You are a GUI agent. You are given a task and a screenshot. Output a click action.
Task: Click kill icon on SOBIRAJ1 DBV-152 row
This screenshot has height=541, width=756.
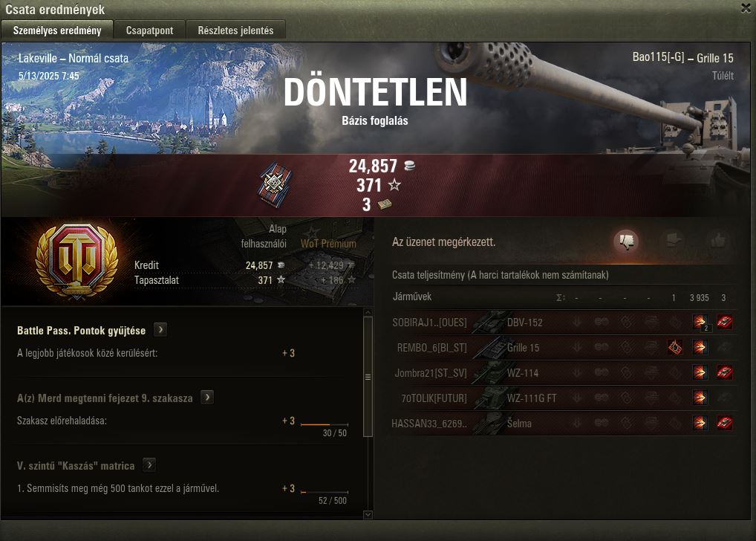(x=724, y=322)
